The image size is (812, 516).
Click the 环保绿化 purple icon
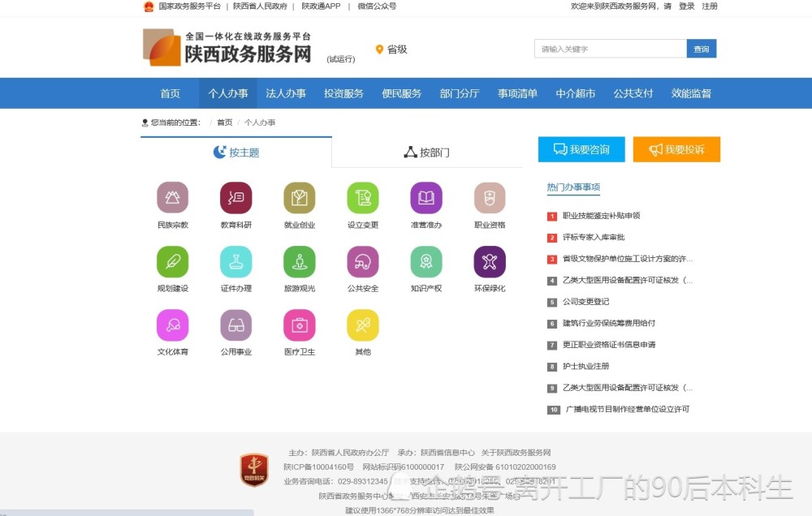point(490,261)
